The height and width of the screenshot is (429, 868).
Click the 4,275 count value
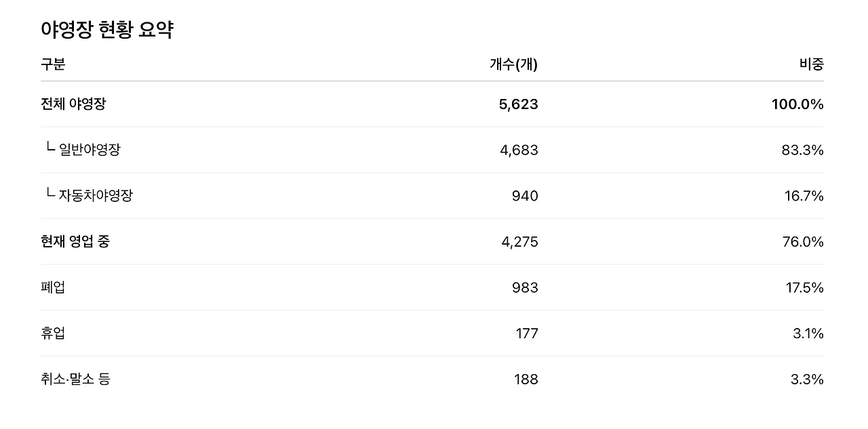(x=519, y=242)
